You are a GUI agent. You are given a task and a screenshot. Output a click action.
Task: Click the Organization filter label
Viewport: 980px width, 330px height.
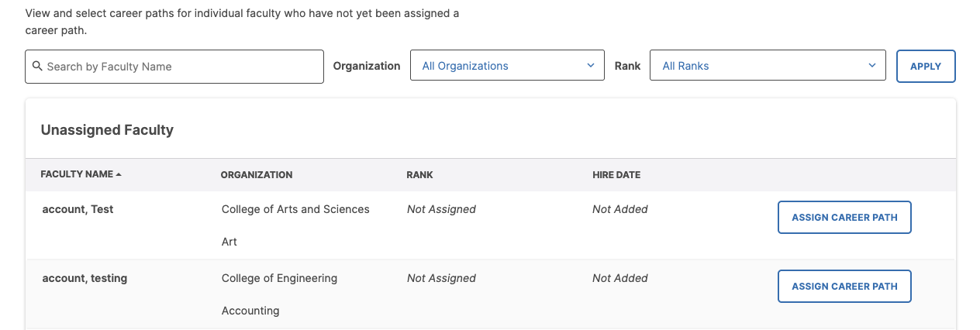click(367, 66)
